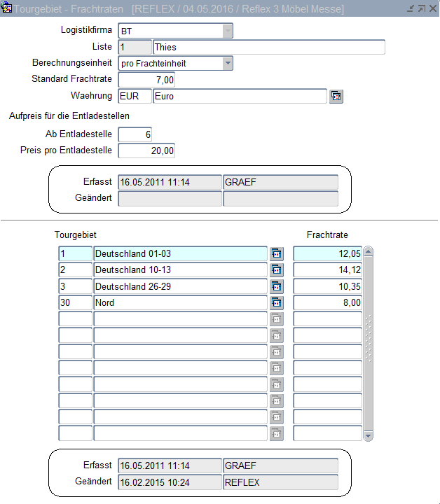Click lookup icon of last empty row
The height and width of the screenshot is (504, 440).
pos(277,433)
